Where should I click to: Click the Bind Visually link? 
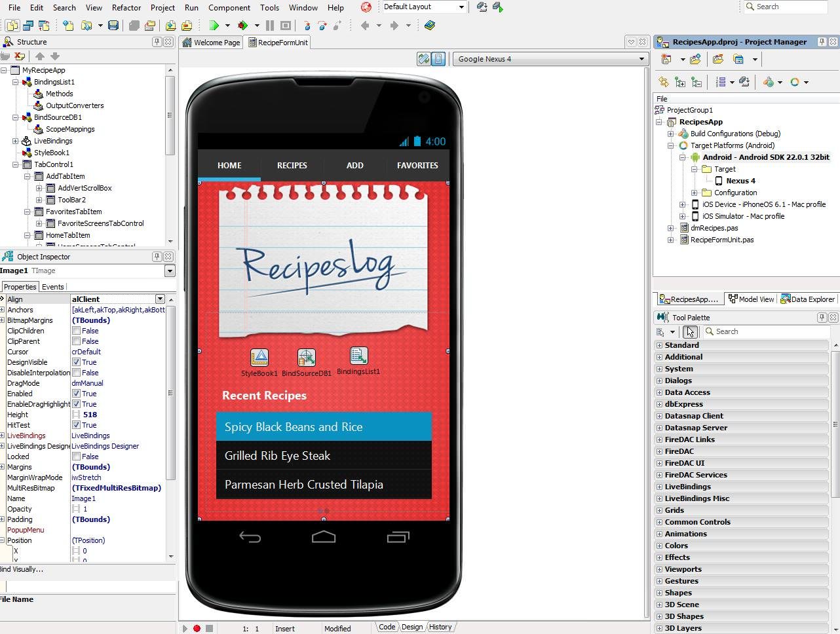pyautogui.click(x=22, y=569)
